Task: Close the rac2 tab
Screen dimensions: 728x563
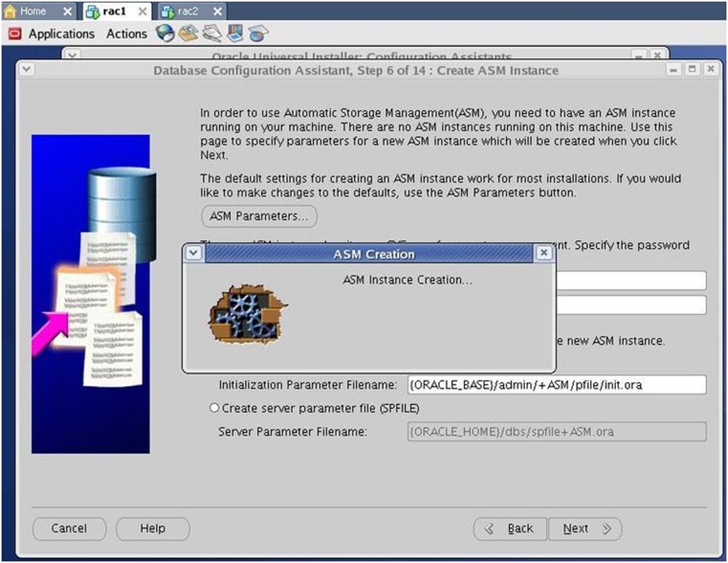Action: pyautogui.click(x=218, y=11)
